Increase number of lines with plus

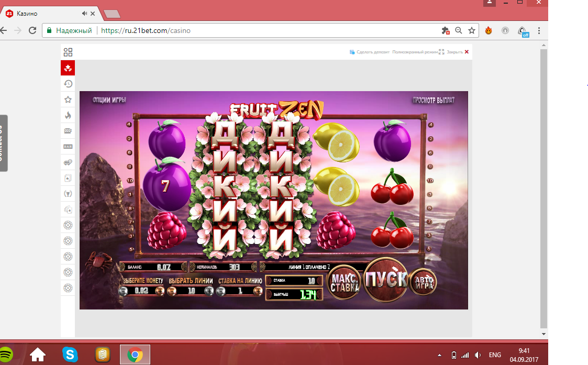coord(209,291)
